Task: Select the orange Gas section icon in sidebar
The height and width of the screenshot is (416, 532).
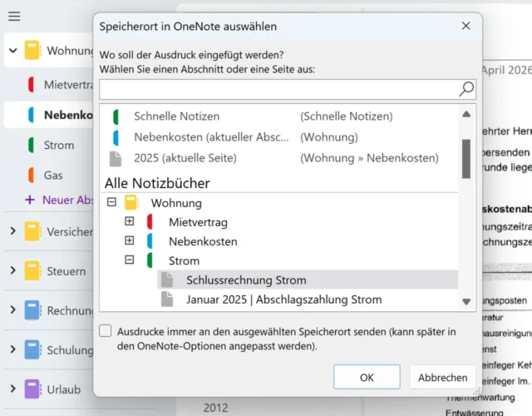Action: pyautogui.click(x=31, y=176)
